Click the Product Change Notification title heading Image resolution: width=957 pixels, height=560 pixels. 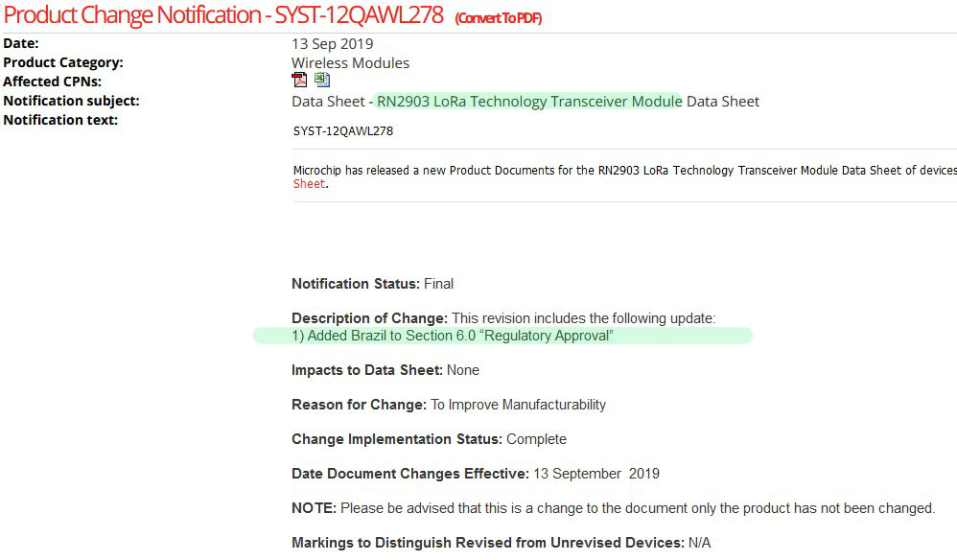click(x=223, y=14)
